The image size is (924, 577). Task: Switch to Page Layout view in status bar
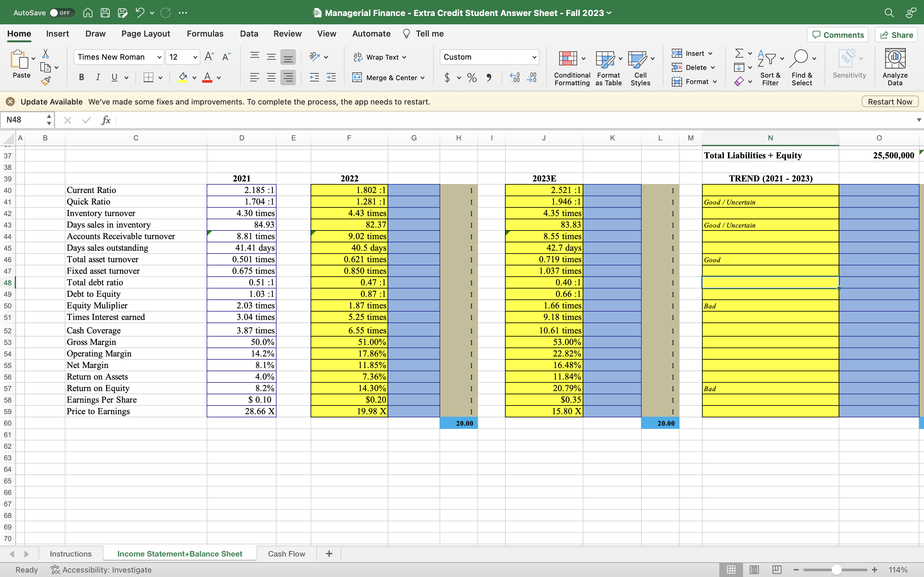coord(754,570)
